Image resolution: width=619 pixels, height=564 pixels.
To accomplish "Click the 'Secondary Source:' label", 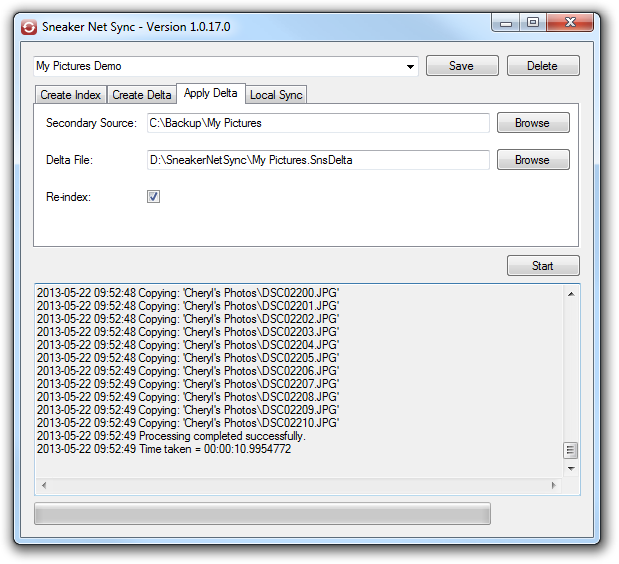I will point(91,123).
